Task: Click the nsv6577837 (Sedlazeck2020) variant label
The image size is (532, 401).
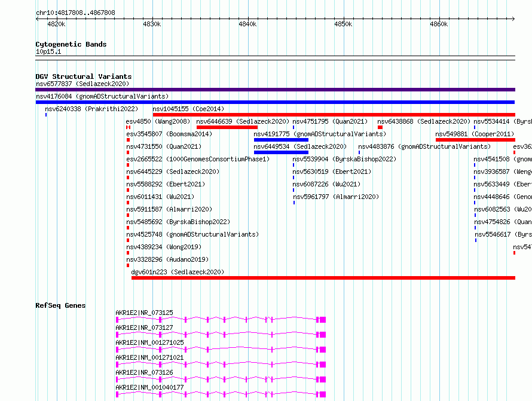Action: [82, 84]
